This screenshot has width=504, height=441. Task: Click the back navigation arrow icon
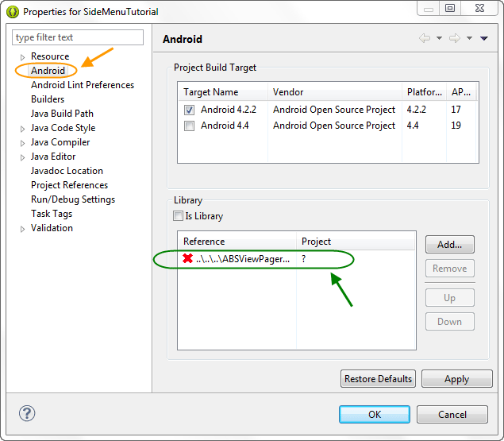[425, 38]
